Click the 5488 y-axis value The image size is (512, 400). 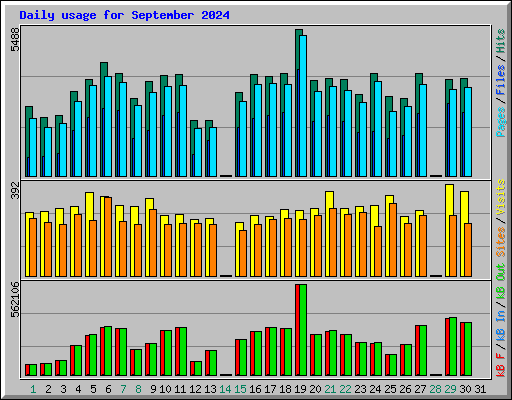tap(15, 39)
